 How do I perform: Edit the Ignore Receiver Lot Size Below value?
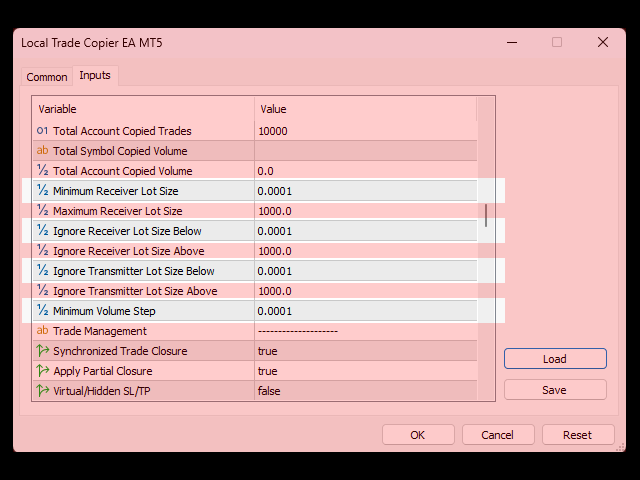[366, 231]
